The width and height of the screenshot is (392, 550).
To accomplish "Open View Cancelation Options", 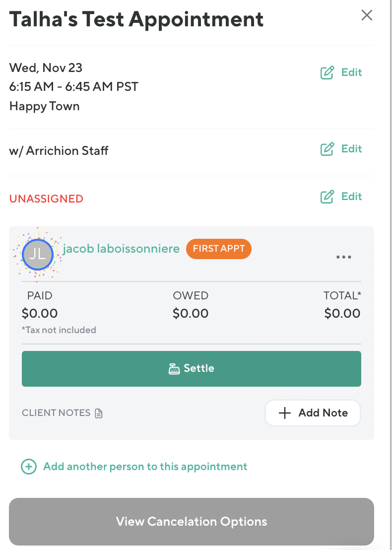I will pos(192,522).
